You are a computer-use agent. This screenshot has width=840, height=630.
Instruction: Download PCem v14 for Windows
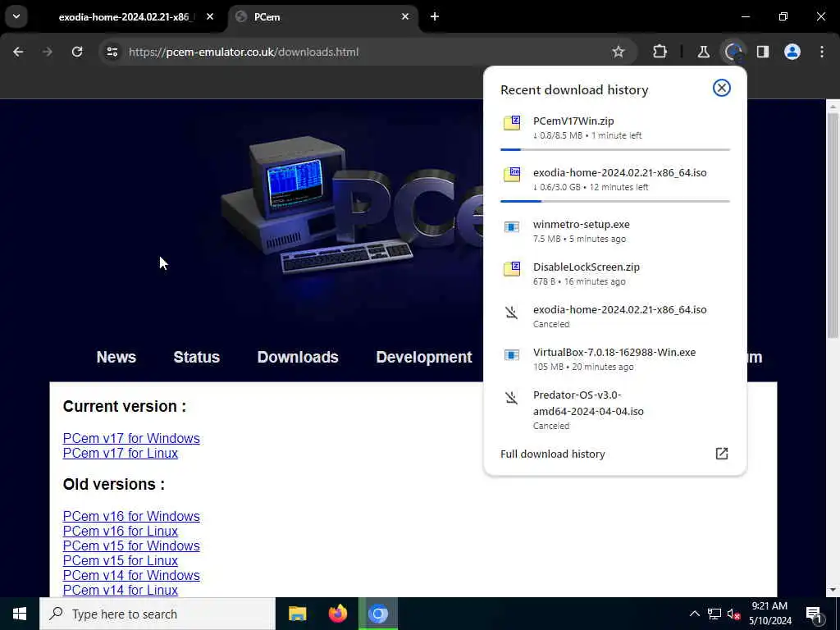click(x=131, y=575)
